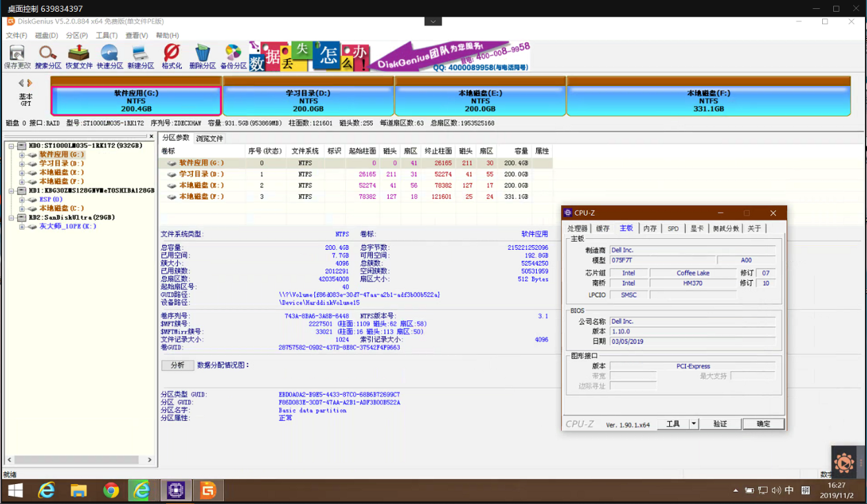
Task: Collapse the HD1:KBG30ZMS128G disk node
Action: click(x=12, y=191)
